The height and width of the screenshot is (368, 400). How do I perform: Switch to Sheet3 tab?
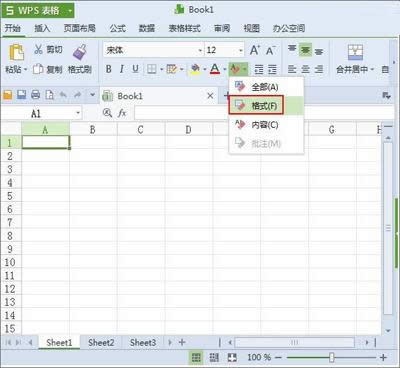[x=143, y=343]
